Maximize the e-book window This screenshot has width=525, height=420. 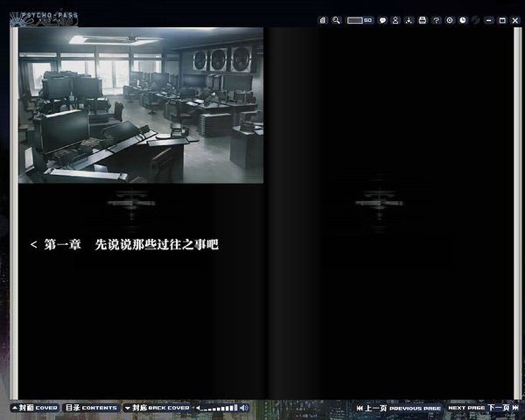click(502, 20)
